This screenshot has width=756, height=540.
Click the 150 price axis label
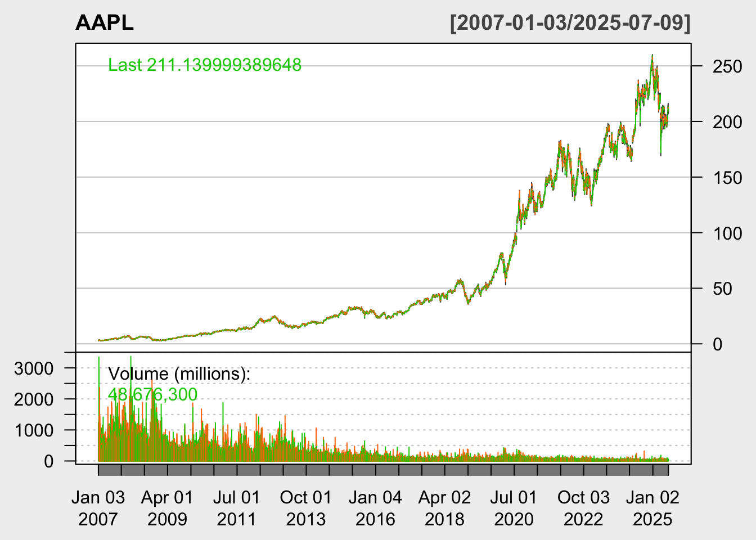(x=727, y=178)
